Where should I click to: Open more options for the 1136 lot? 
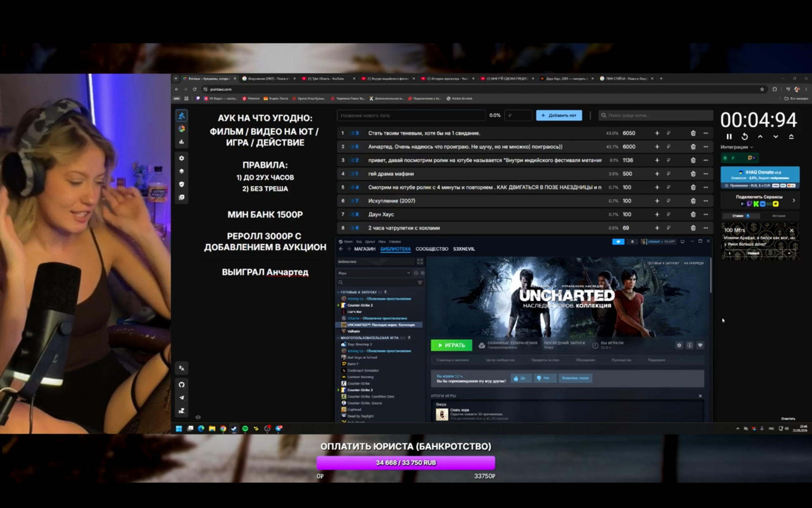click(x=705, y=160)
